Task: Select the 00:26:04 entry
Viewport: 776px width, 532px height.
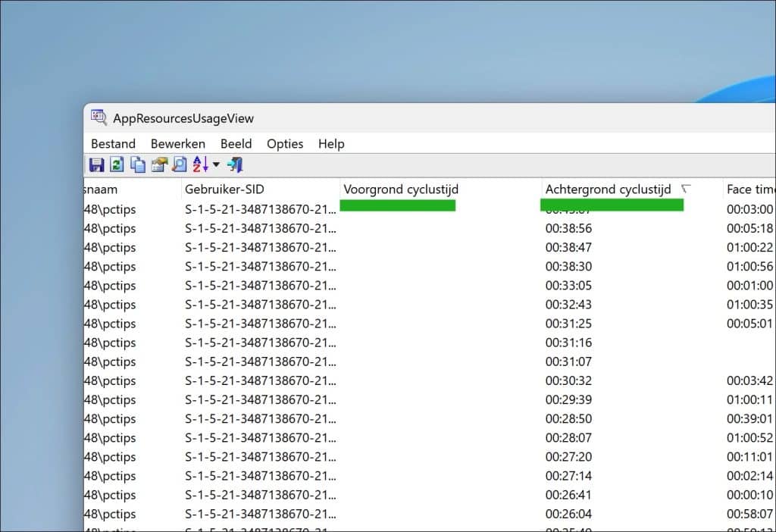Action: click(568, 514)
